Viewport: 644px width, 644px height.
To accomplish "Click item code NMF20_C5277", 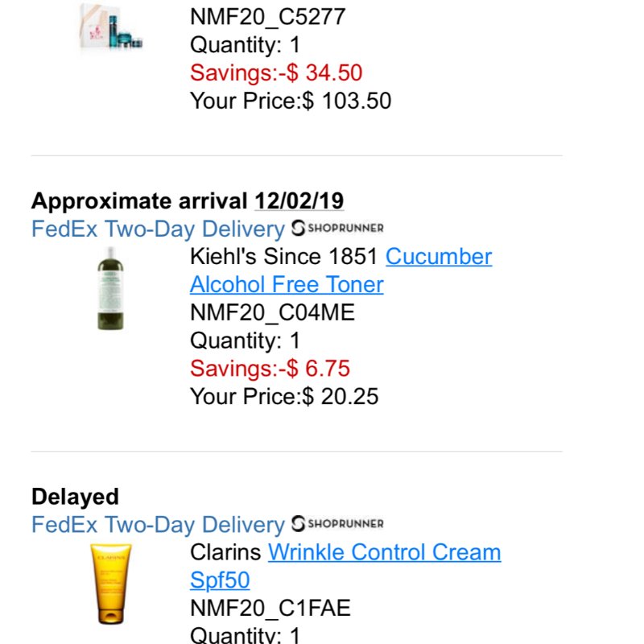I will (268, 17).
